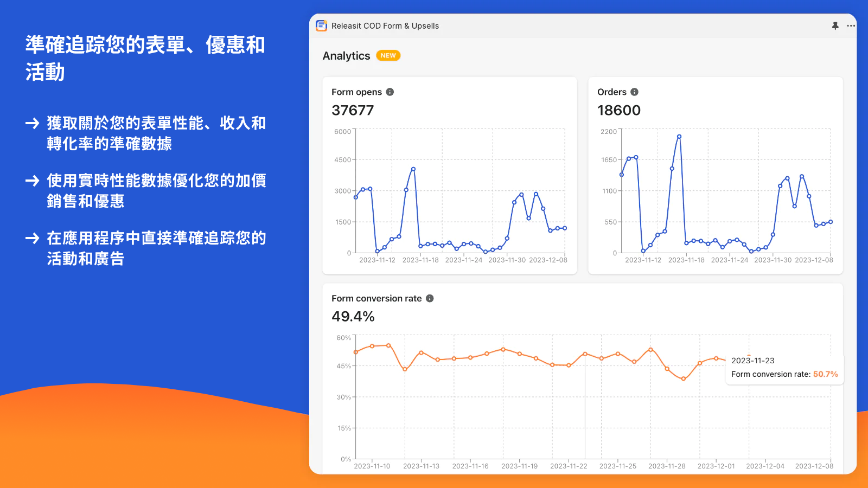Click the first data point of conversion rate line
The image size is (868, 488).
tap(356, 352)
